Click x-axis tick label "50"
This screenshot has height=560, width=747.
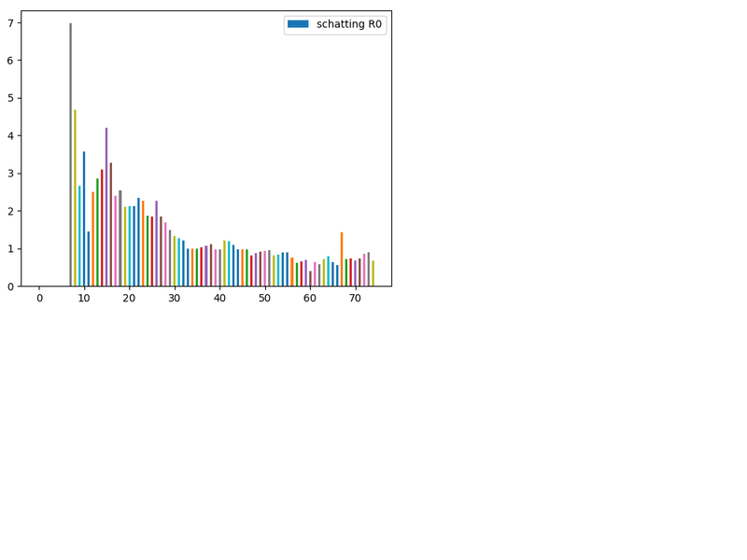(264, 299)
